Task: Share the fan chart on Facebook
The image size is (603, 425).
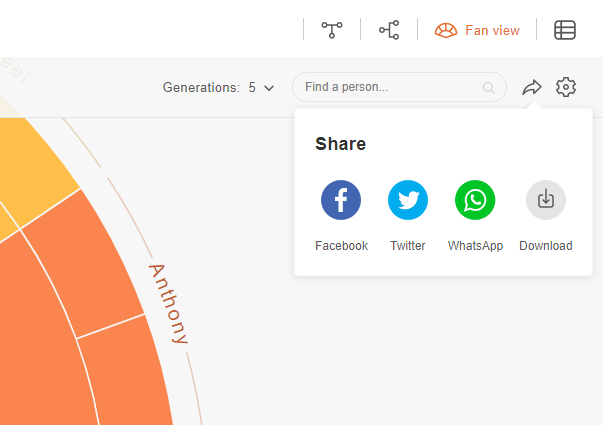Action: pos(341,200)
